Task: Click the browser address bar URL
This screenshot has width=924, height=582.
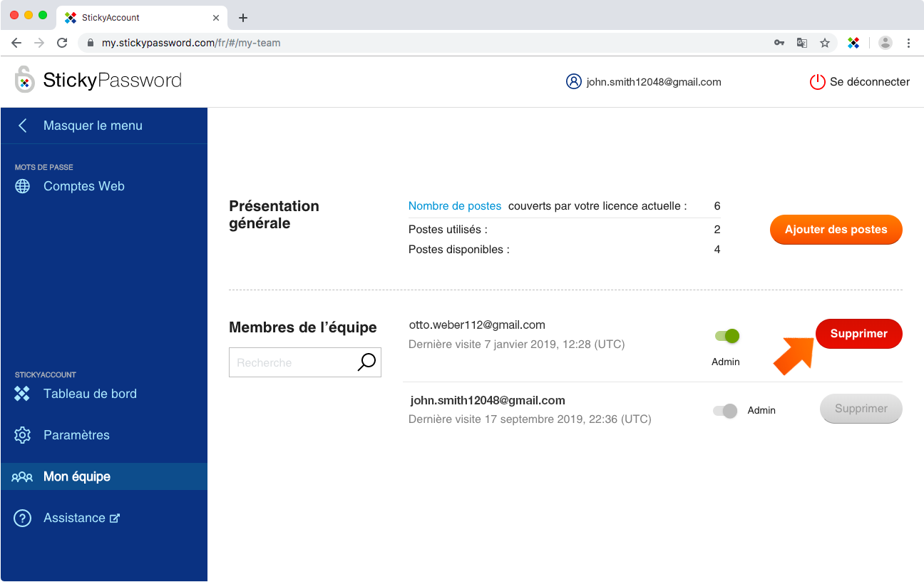Action: click(191, 43)
